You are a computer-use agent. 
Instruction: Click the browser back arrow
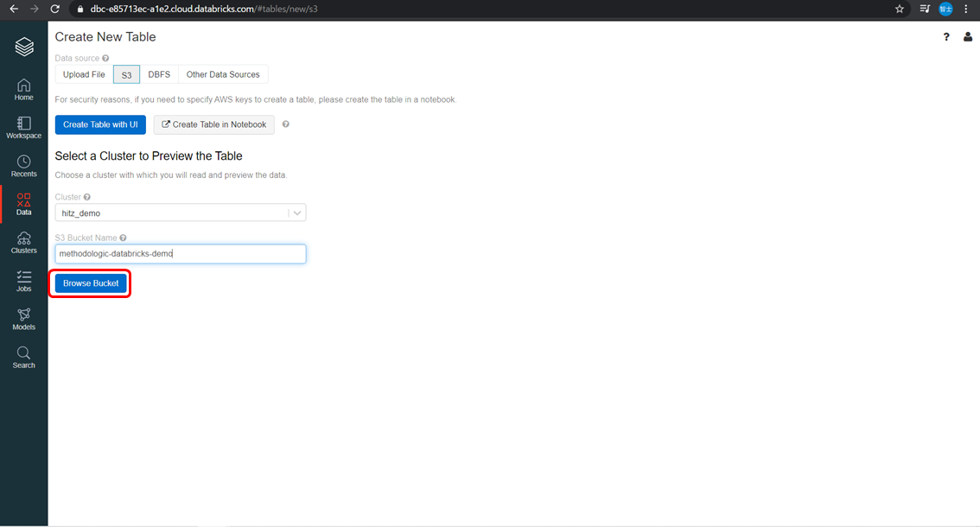pos(14,9)
